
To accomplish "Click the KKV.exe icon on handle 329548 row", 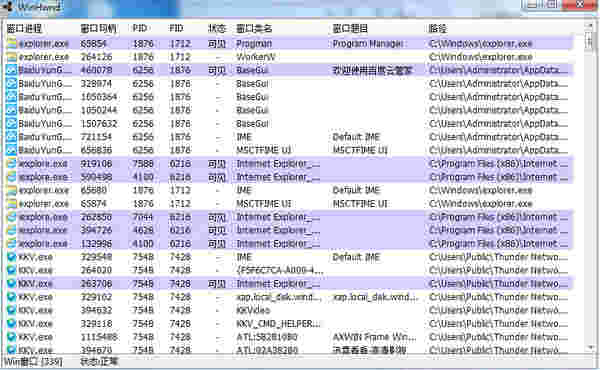I will click(11, 257).
